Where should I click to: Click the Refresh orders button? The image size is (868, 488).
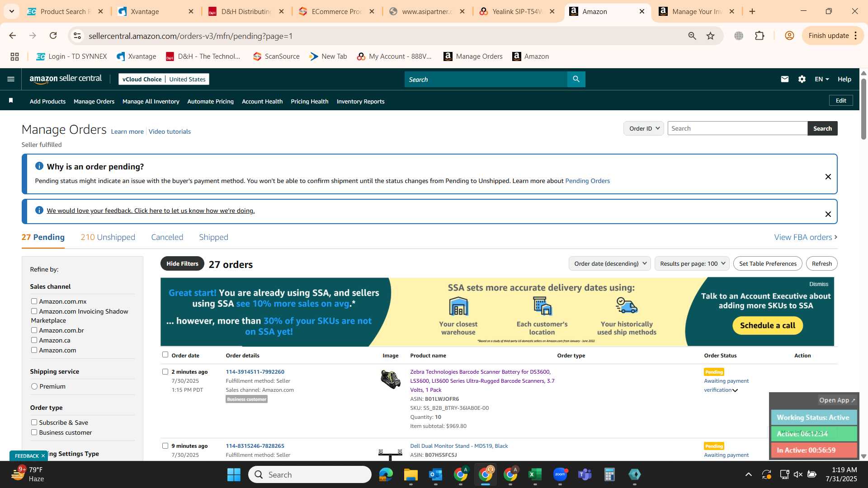coord(821,263)
